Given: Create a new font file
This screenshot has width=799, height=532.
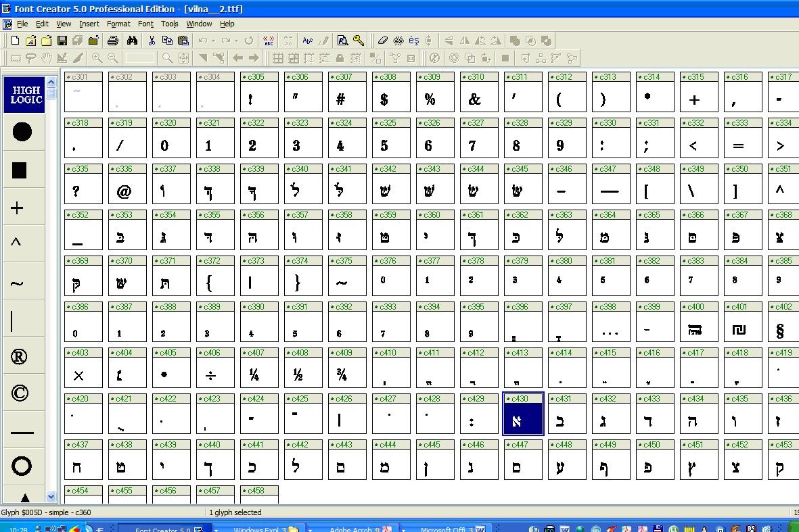Looking at the screenshot, I should click(x=16, y=41).
